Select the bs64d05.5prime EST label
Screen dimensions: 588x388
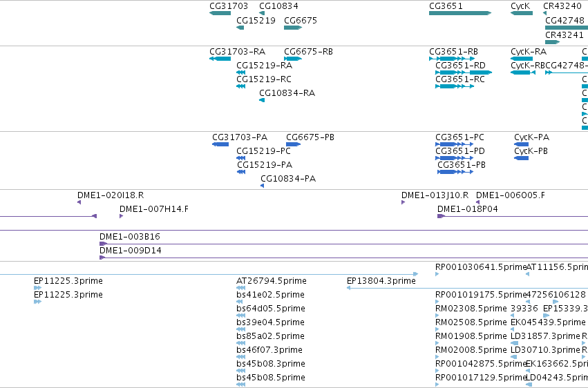[x=271, y=309]
